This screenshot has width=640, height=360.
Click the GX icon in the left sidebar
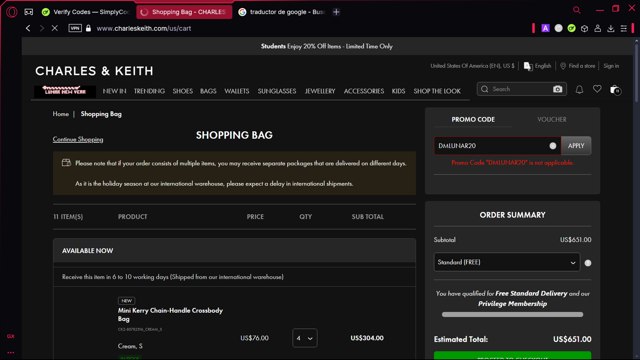11,336
